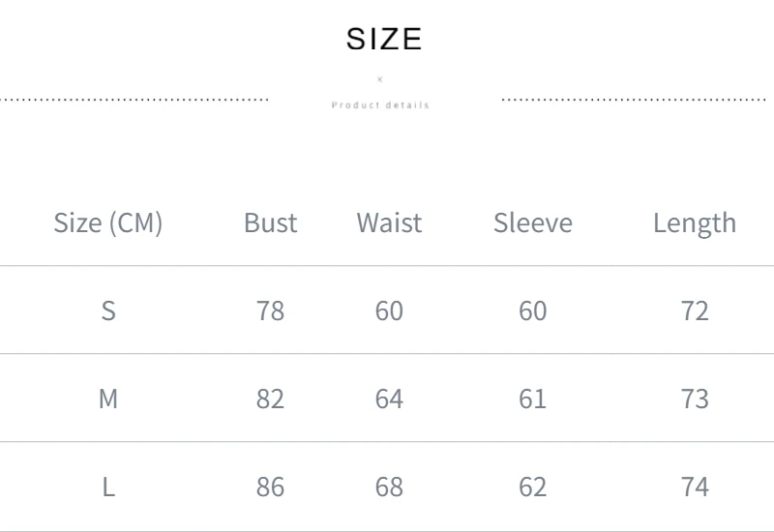The height and width of the screenshot is (532, 774).
Task: Click sleeve value 62 for size L
Action: (x=533, y=487)
